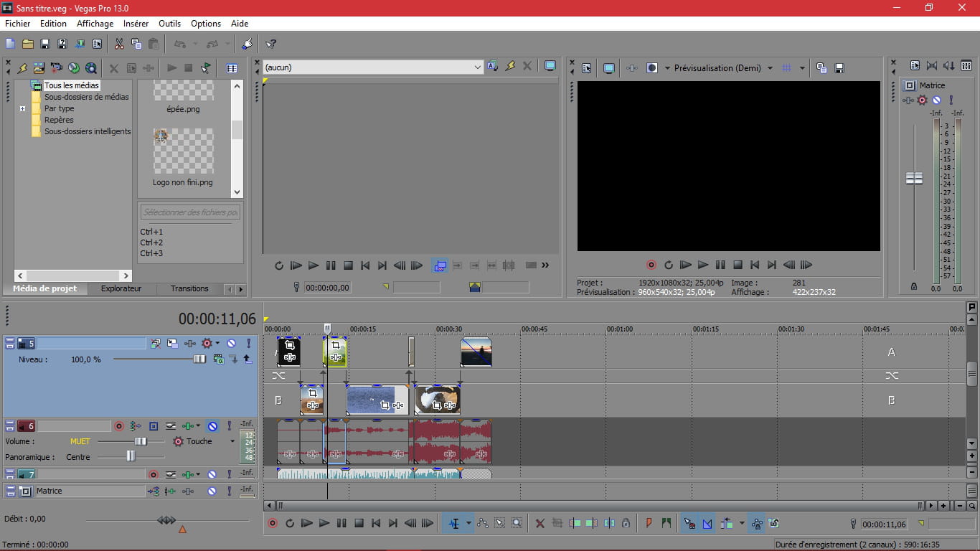Toggle mute on audio track 7
Image resolution: width=980 pixels, height=551 pixels.
(x=212, y=474)
